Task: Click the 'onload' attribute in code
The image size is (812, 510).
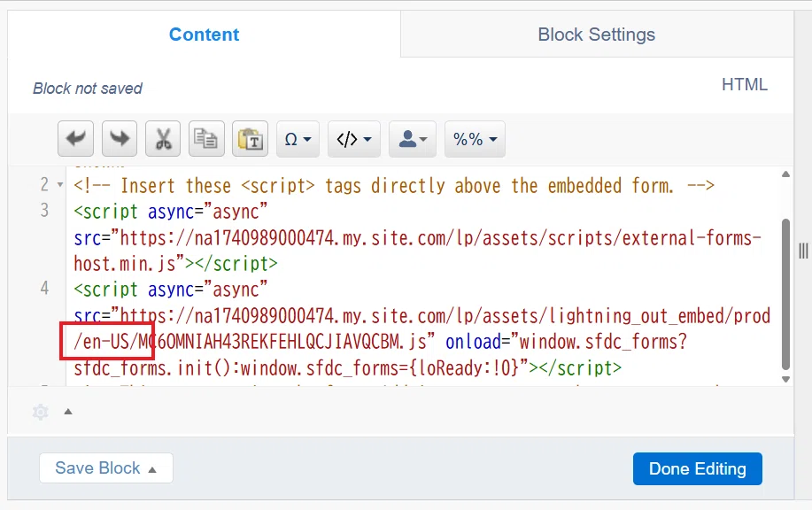Action: [x=474, y=342]
